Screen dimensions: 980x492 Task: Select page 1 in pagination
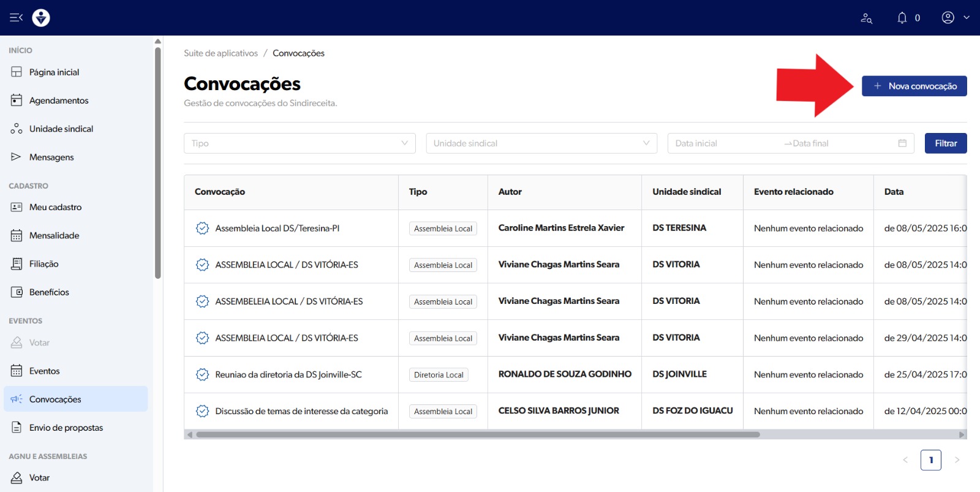(x=930, y=460)
